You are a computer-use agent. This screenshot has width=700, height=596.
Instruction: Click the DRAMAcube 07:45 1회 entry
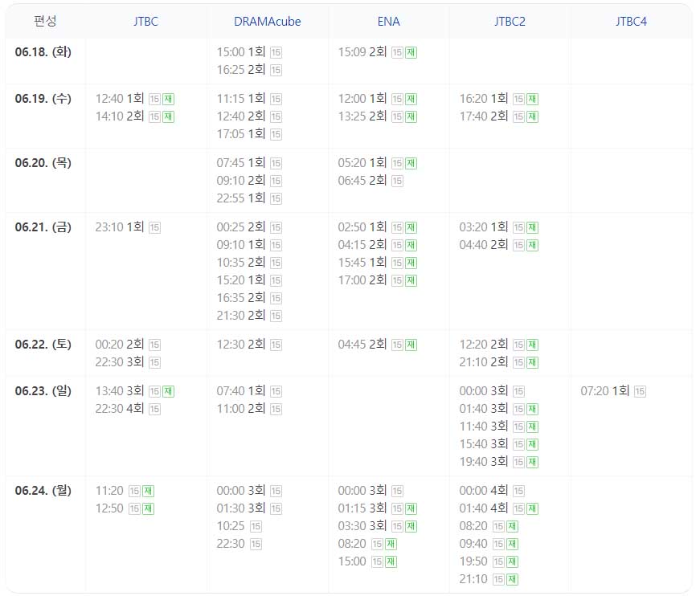[x=241, y=162]
